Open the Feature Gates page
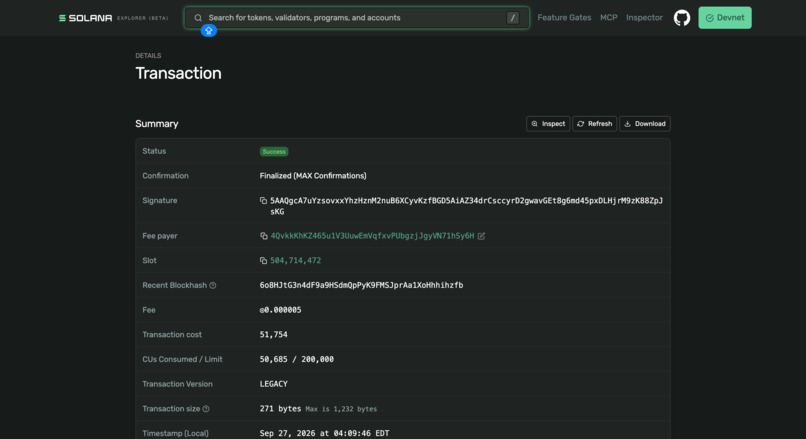Image resolution: width=806 pixels, height=439 pixels. [564, 17]
